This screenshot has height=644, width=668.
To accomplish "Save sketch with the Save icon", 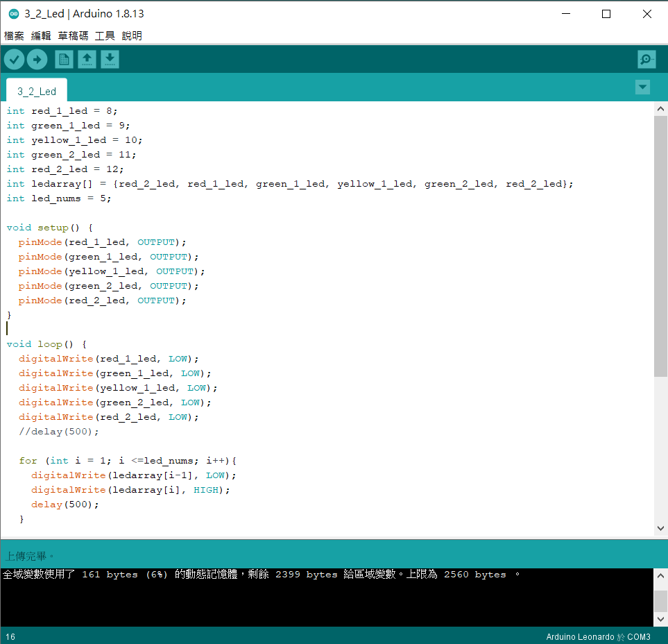I will coord(110,60).
